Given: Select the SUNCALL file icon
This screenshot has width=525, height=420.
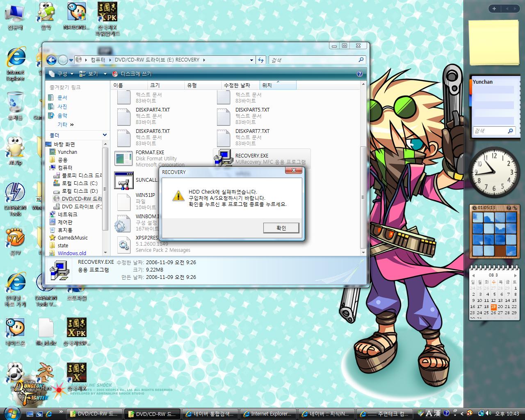Looking at the screenshot, I should [x=123, y=180].
